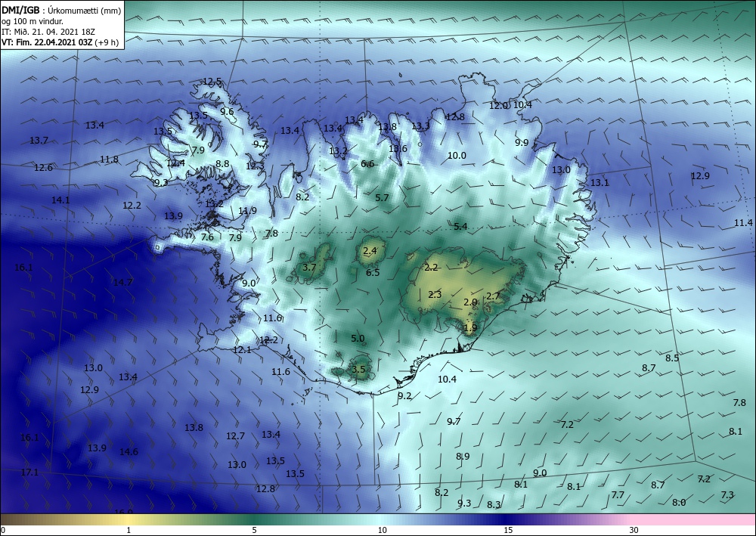Select the '8.0' map value
The image size is (756, 536).
(x=679, y=503)
